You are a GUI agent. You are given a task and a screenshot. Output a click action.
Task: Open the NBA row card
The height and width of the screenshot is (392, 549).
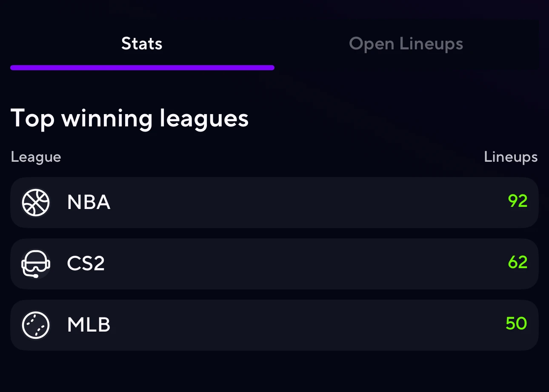[x=274, y=203]
